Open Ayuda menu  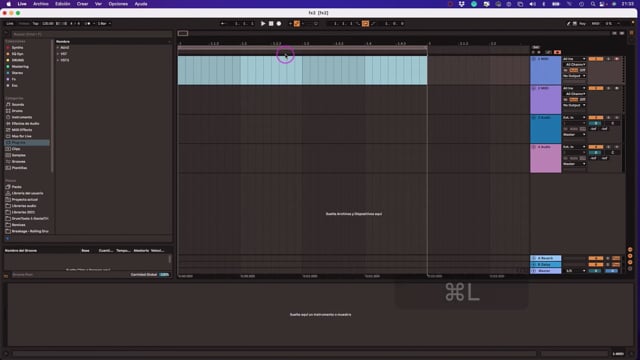pos(141,4)
